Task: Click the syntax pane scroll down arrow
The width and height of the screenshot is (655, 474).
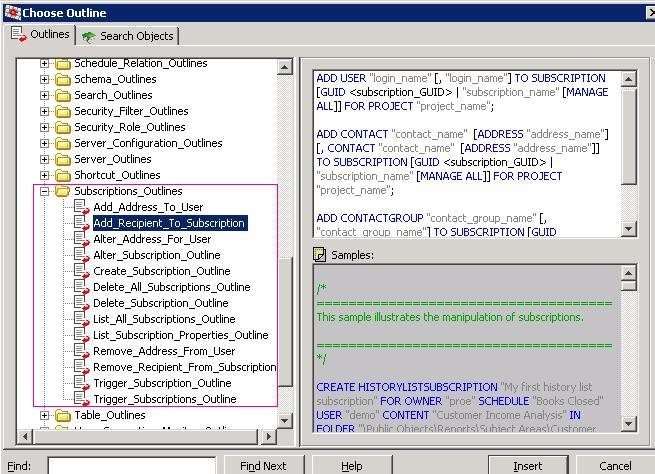Action: 629,229
